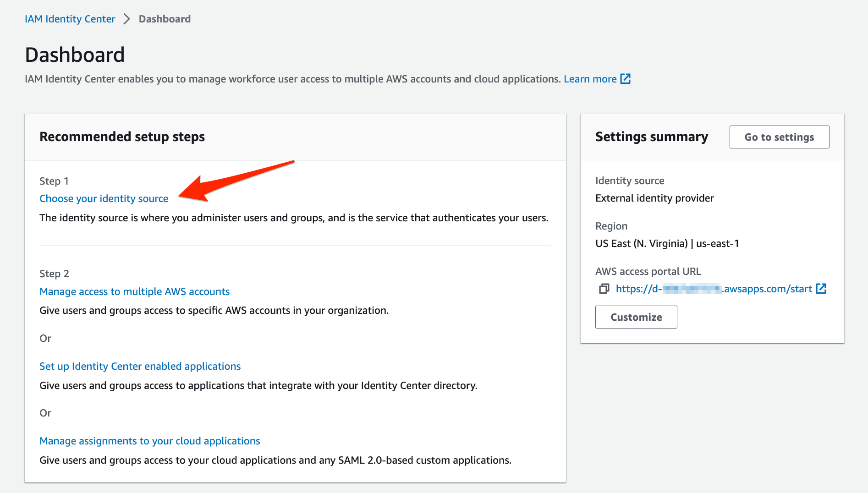
Task: Click the Step 2 label
Action: coord(54,274)
